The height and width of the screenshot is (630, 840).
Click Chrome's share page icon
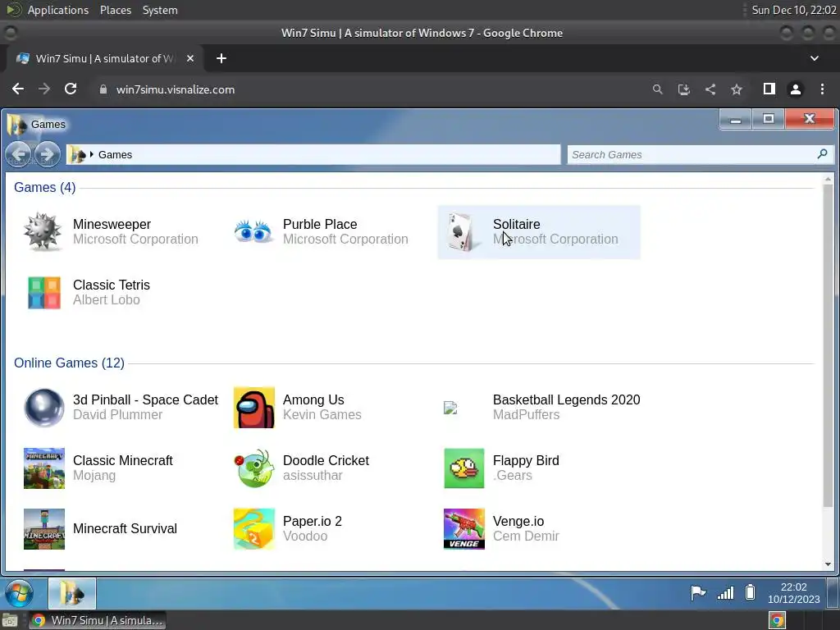(710, 89)
